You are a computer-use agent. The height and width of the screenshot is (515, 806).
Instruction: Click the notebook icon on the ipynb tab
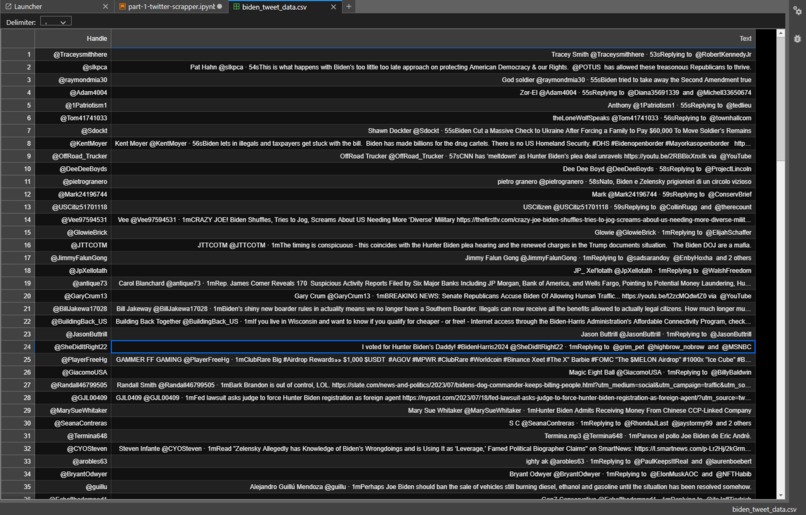[122, 7]
